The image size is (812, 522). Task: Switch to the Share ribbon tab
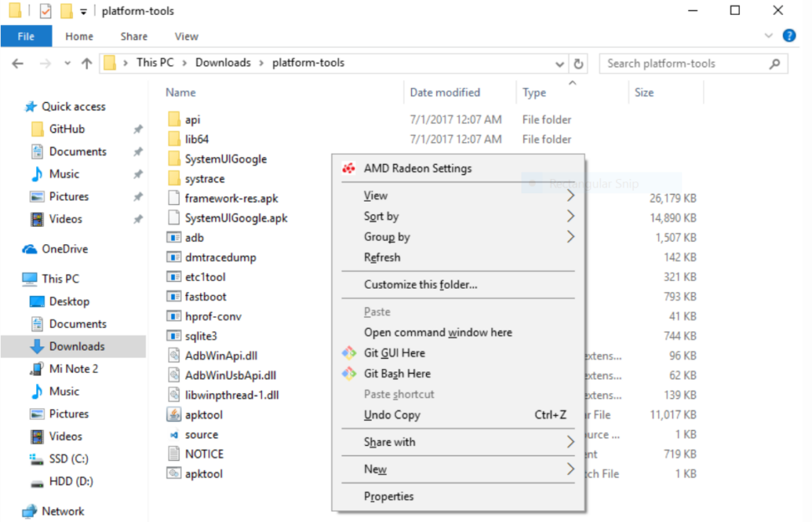pos(134,36)
